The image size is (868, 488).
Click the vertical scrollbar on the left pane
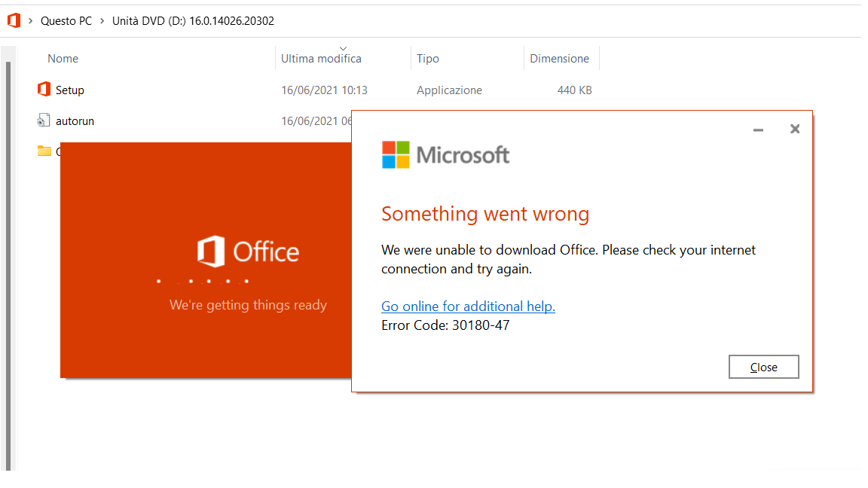8,266
